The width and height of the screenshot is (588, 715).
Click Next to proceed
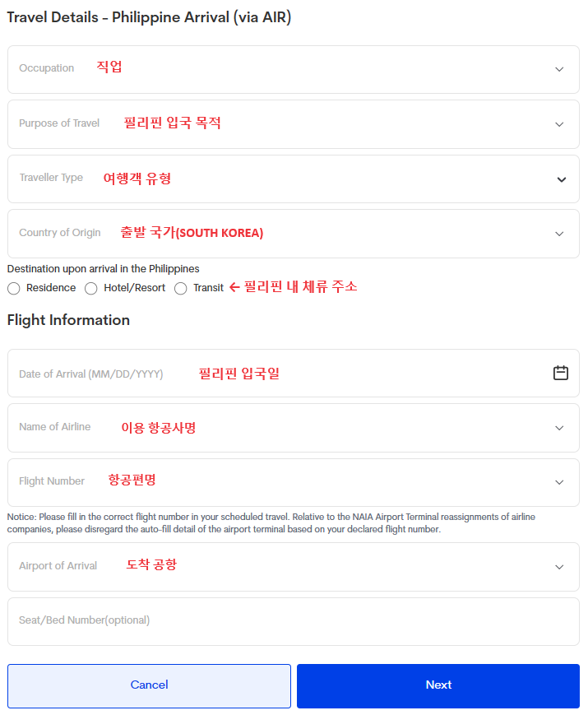[x=438, y=685]
